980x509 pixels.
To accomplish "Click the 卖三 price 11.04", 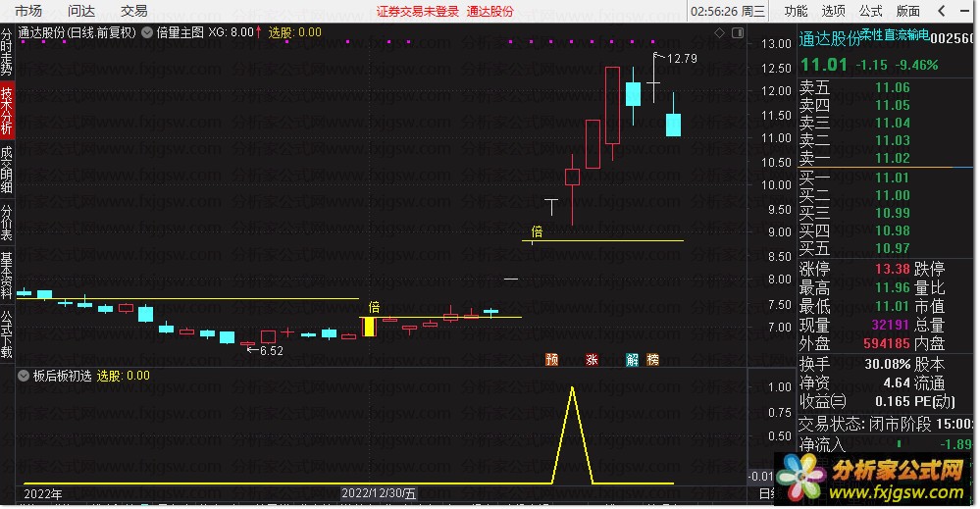I will [x=892, y=123].
